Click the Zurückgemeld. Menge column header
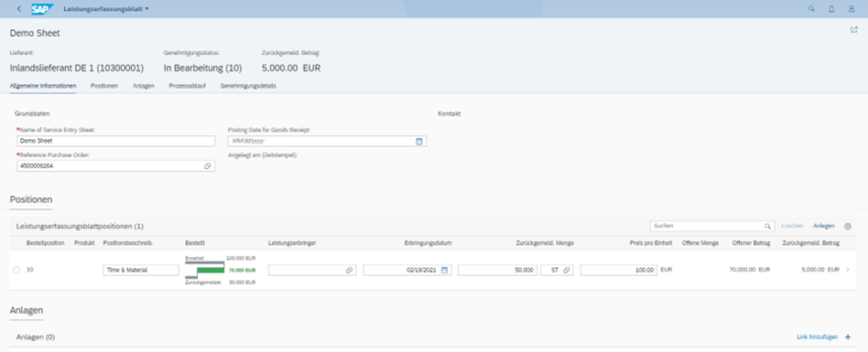Screen dimensions: 868x352 coord(545,243)
